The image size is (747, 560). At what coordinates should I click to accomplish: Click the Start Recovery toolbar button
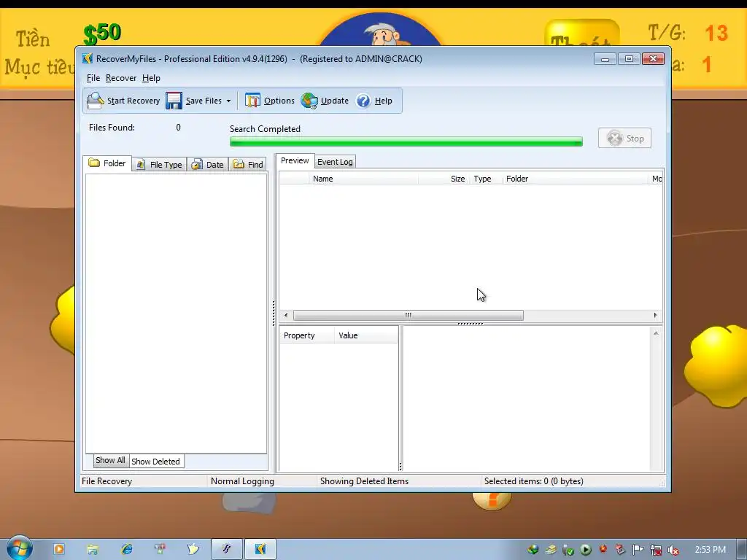pyautogui.click(x=123, y=101)
